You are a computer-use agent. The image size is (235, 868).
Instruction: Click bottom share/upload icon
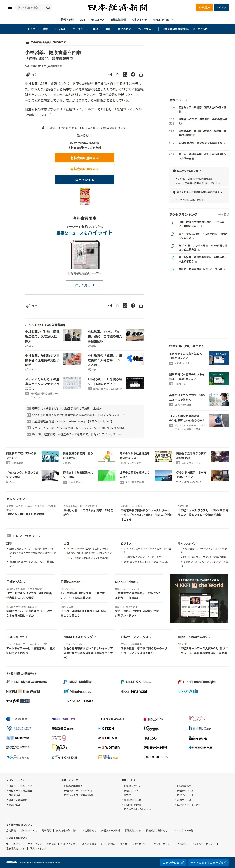pos(141,306)
